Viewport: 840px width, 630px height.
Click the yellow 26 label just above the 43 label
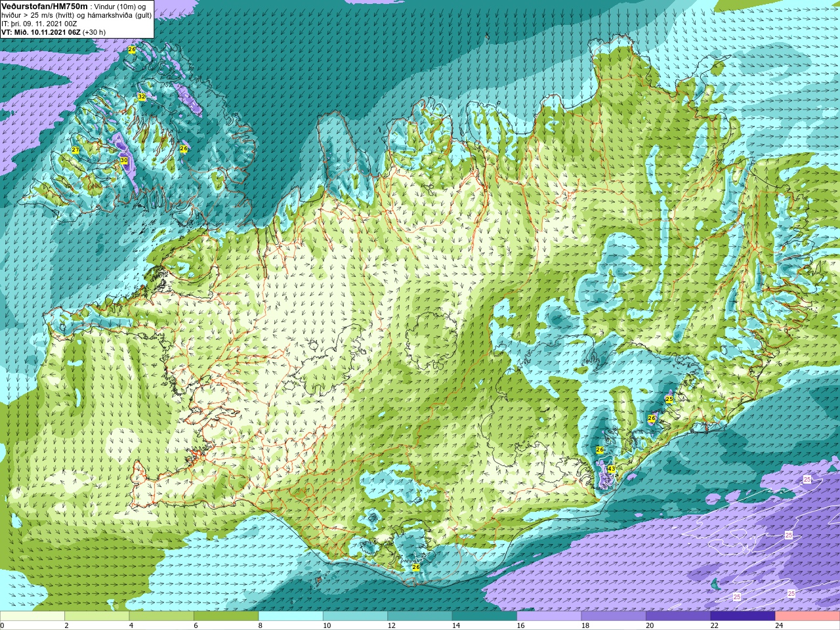(x=599, y=450)
